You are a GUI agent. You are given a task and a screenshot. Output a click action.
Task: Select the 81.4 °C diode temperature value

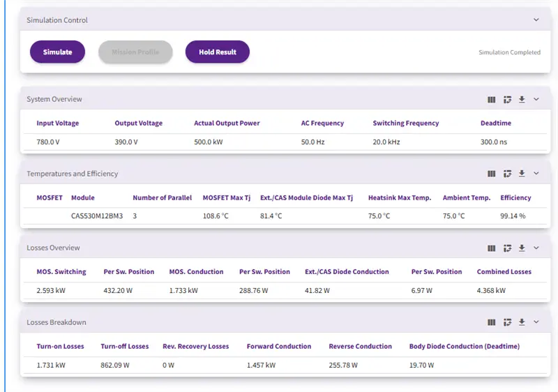tap(271, 216)
